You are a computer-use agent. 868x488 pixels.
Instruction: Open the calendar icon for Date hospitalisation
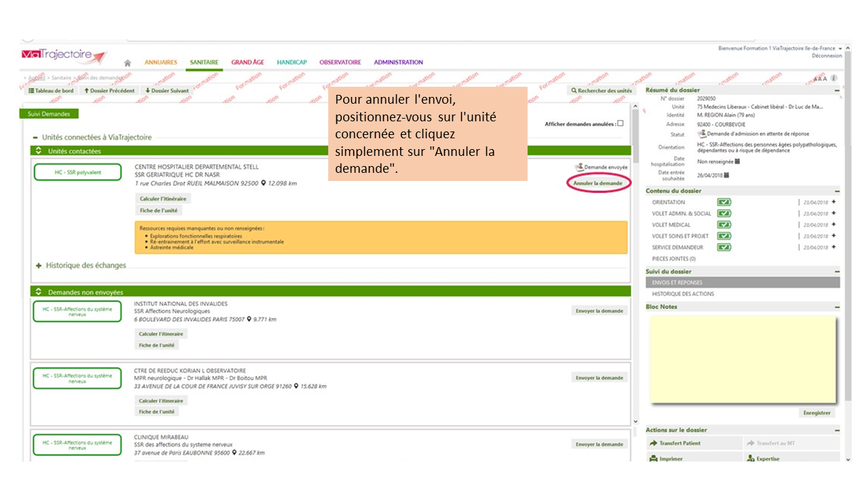click(x=738, y=161)
